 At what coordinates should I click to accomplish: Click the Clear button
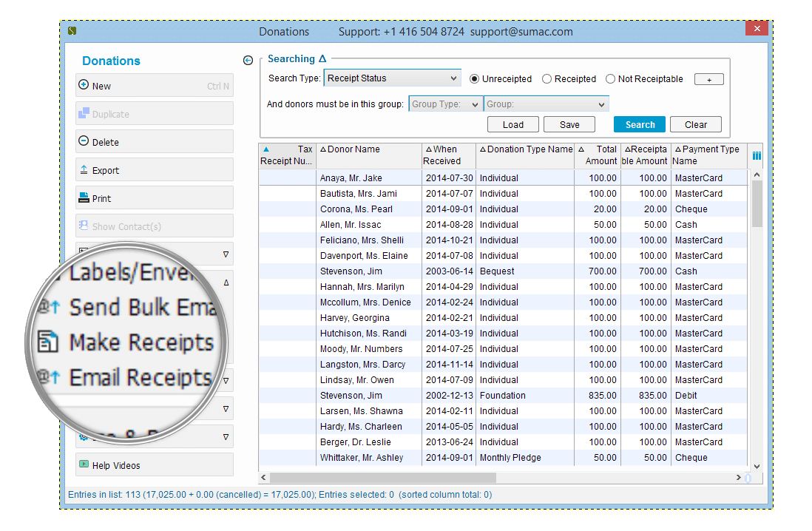click(x=695, y=124)
